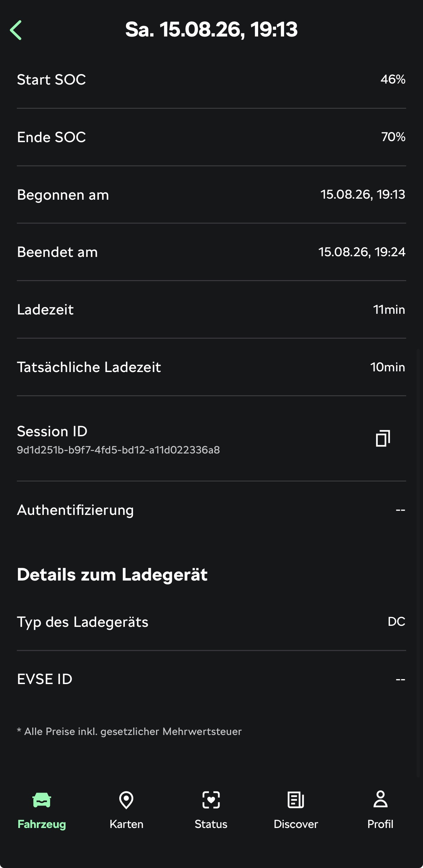Select the Discover tab label
The image size is (423, 868).
coord(296,824)
